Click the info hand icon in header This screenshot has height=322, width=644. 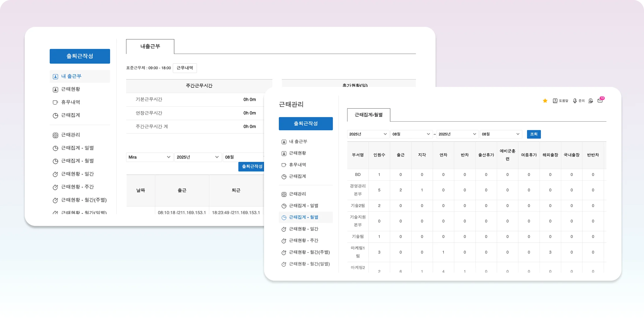tap(590, 101)
